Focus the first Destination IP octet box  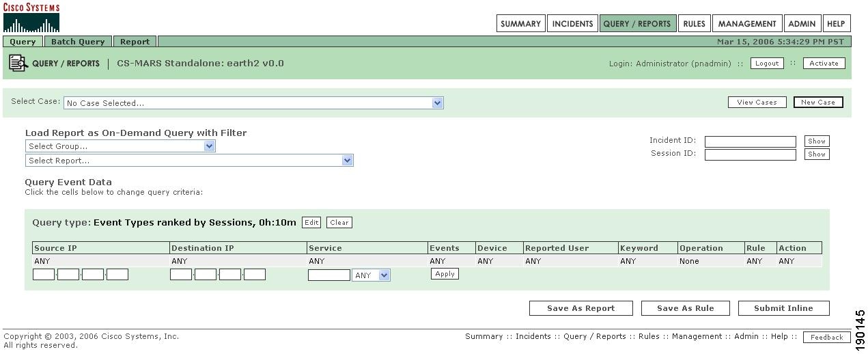pos(181,275)
